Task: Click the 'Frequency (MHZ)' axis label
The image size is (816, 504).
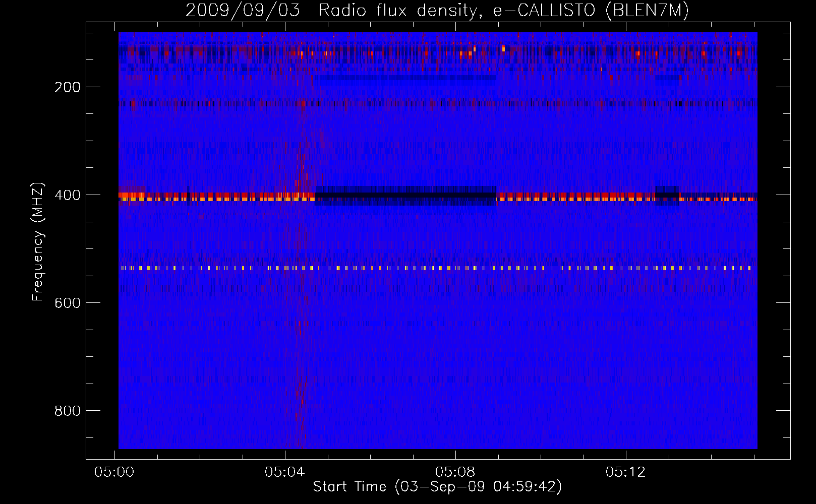Action: tap(38, 242)
